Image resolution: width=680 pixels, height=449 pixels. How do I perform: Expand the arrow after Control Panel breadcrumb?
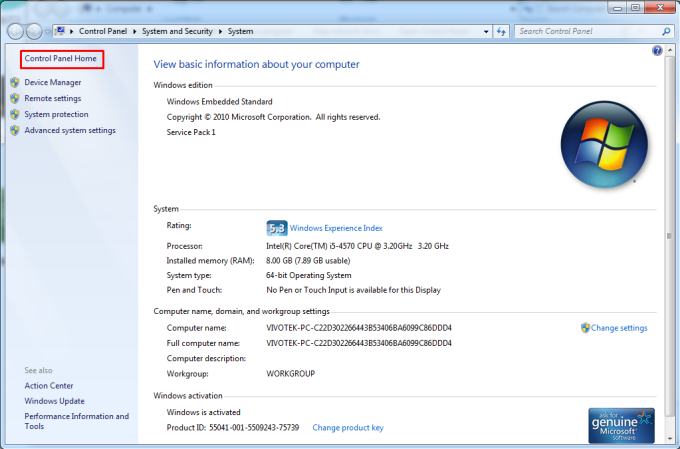click(136, 31)
